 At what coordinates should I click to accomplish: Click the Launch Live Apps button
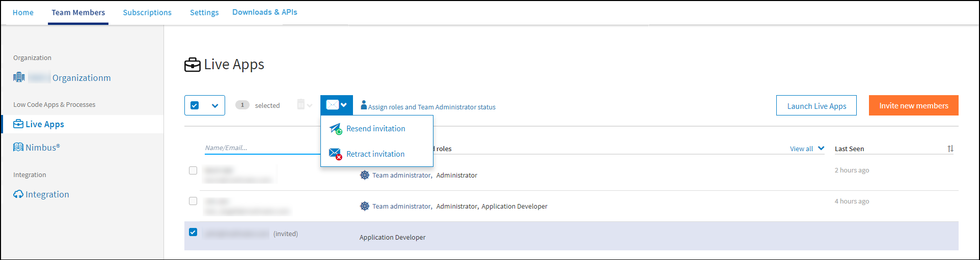coord(816,106)
